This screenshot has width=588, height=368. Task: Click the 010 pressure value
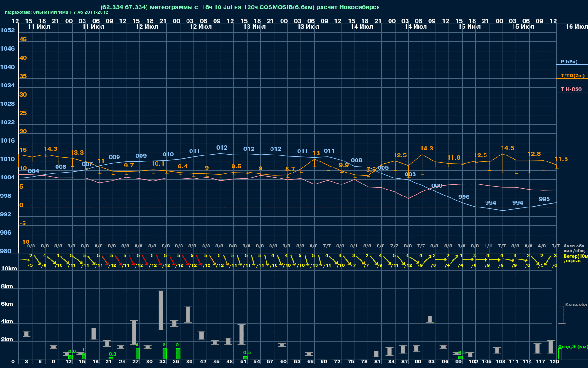point(168,154)
